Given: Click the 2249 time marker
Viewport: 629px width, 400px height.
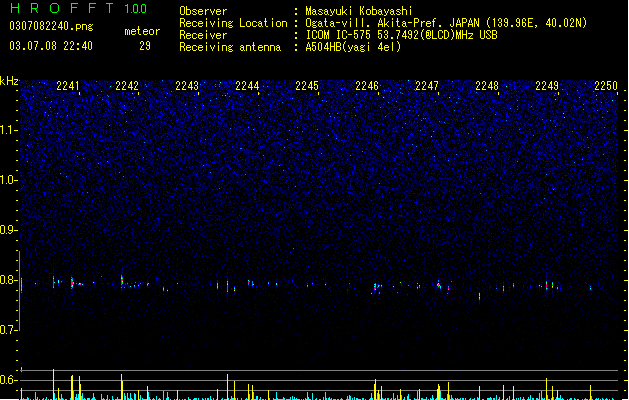Looking at the screenshot, I should (x=547, y=86).
